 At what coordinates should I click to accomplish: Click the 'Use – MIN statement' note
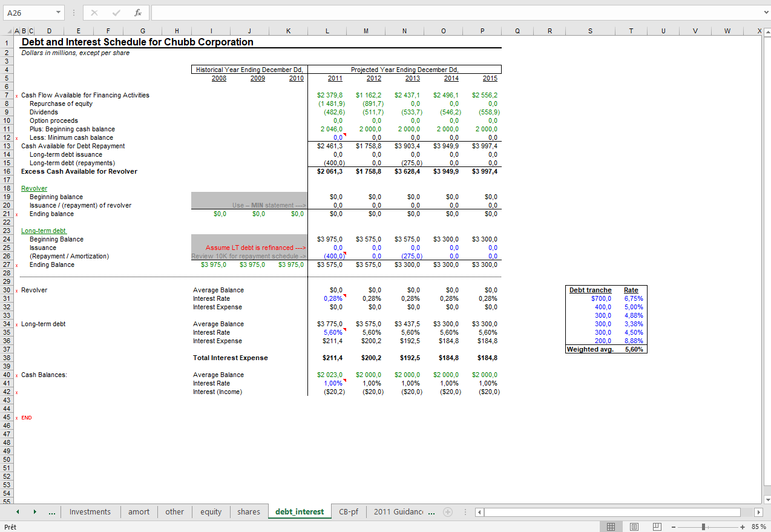point(270,205)
